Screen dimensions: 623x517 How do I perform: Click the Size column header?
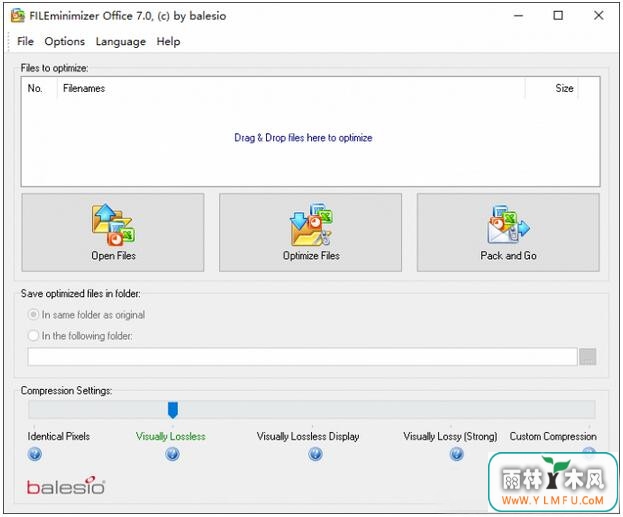pyautogui.click(x=552, y=88)
